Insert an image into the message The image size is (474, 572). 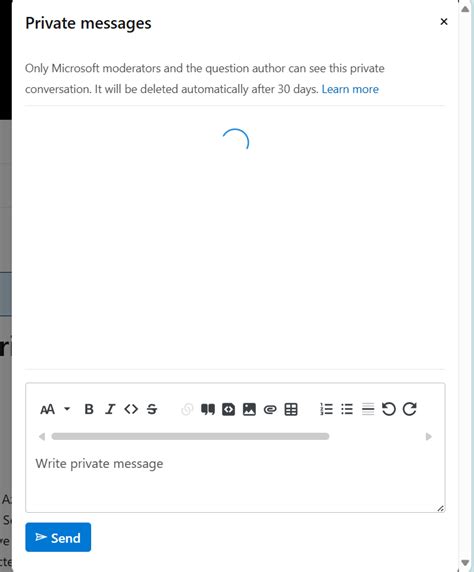[x=249, y=409]
